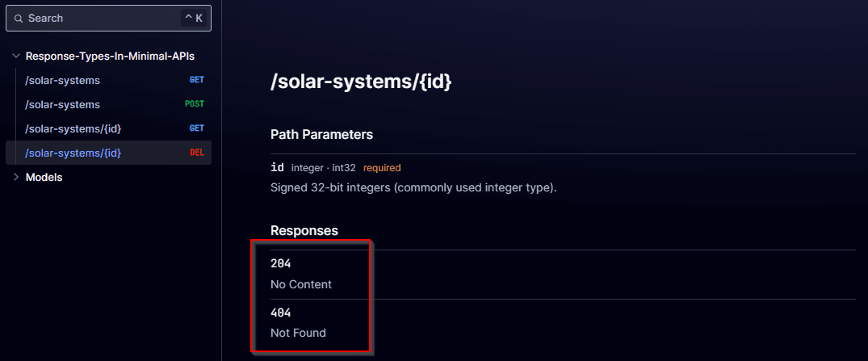The width and height of the screenshot is (868, 361).
Task: Open the POST /solar-systems endpoint
Action: tap(108, 105)
